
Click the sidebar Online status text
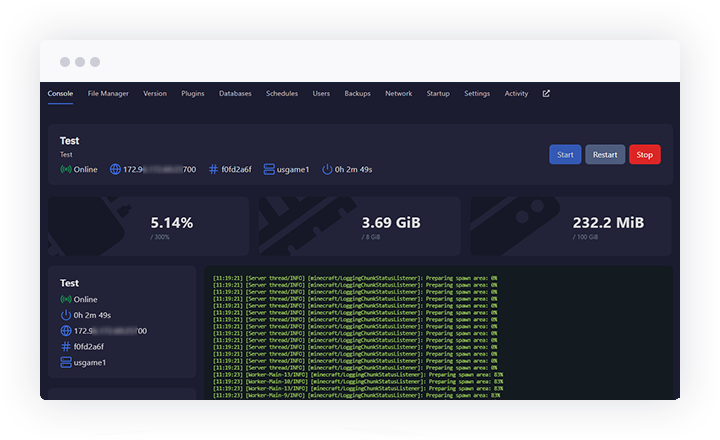(x=85, y=299)
